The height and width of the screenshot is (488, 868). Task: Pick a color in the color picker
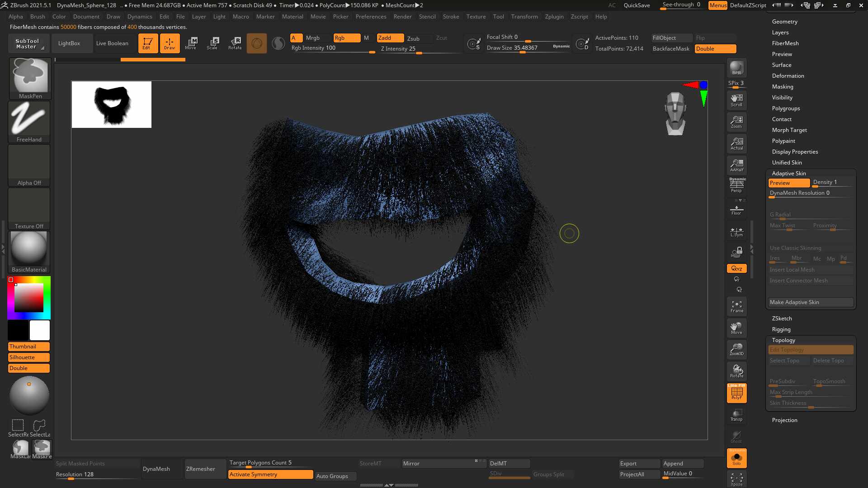click(29, 298)
